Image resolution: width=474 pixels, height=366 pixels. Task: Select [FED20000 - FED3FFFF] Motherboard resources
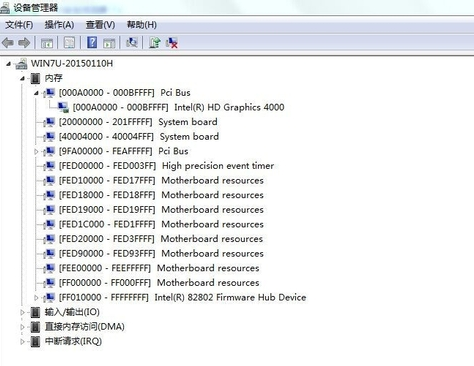161,239
